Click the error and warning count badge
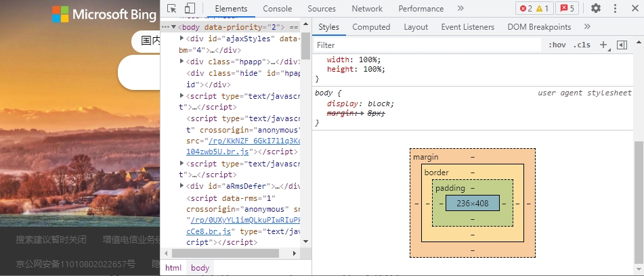 [x=535, y=9]
